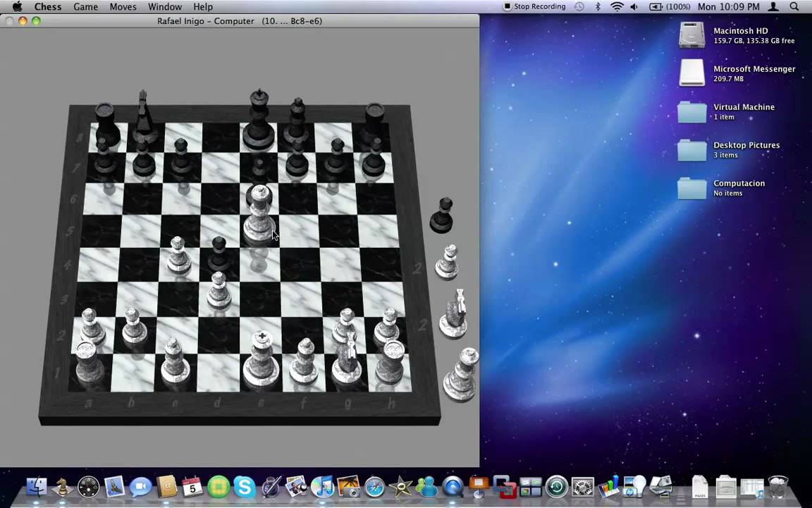Open the Moves menu
812x508 pixels.
[123, 6]
